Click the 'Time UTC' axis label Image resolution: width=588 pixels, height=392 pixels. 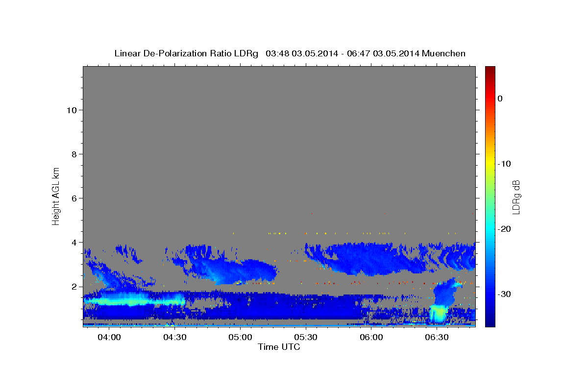click(x=279, y=347)
